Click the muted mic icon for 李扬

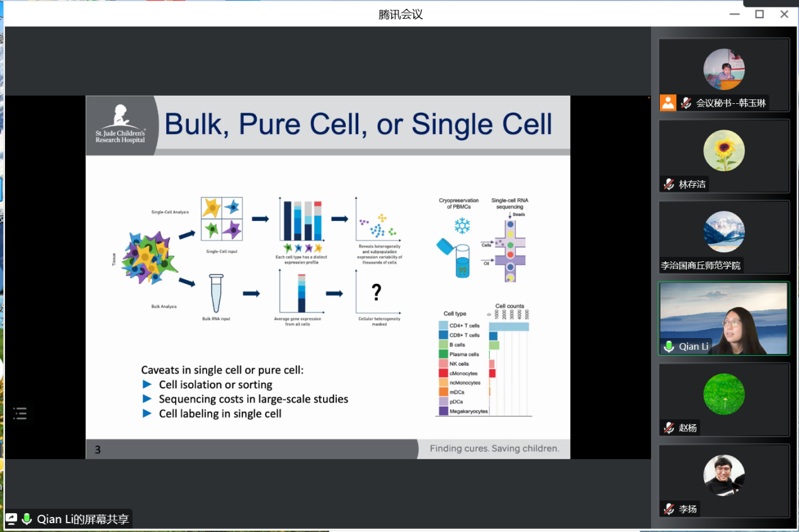(669, 509)
